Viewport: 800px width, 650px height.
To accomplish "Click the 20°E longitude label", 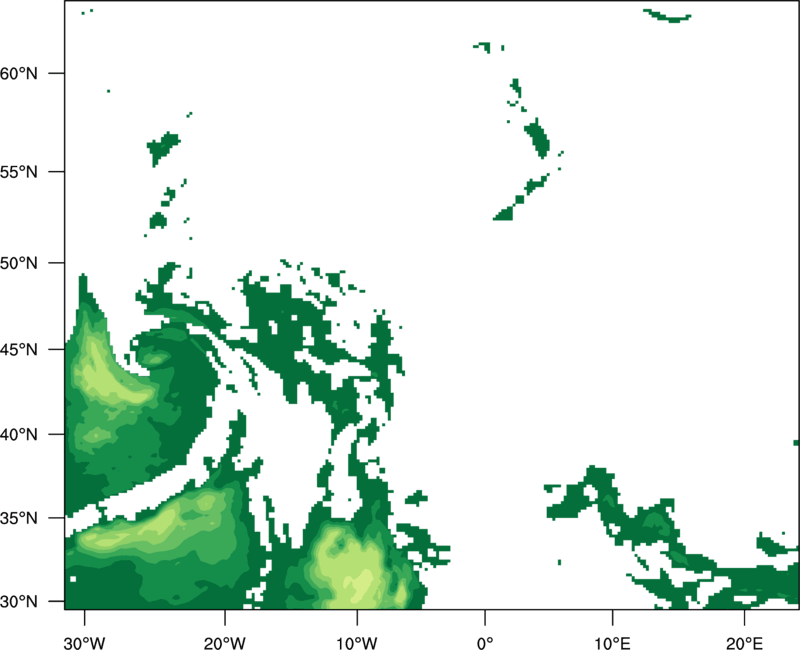I will [744, 643].
